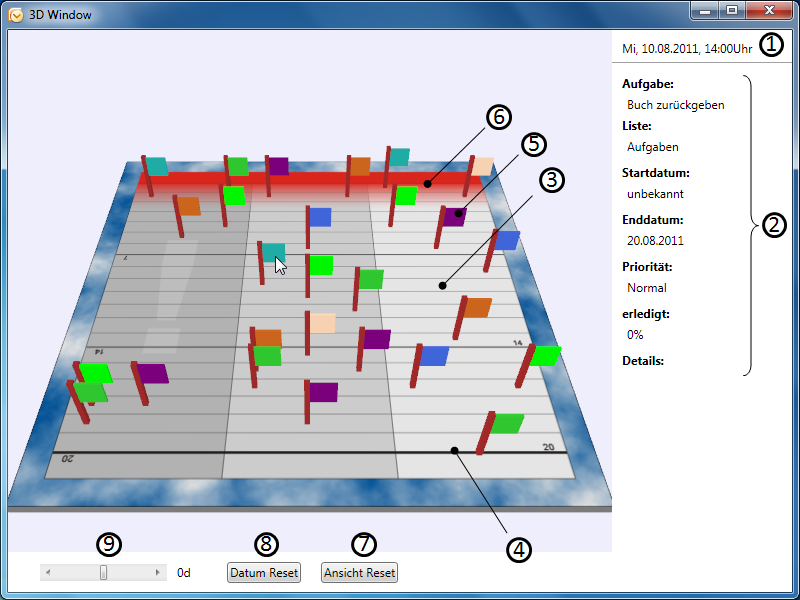Click the slider's right arrow
This screenshot has width=800, height=600.
tap(158, 573)
